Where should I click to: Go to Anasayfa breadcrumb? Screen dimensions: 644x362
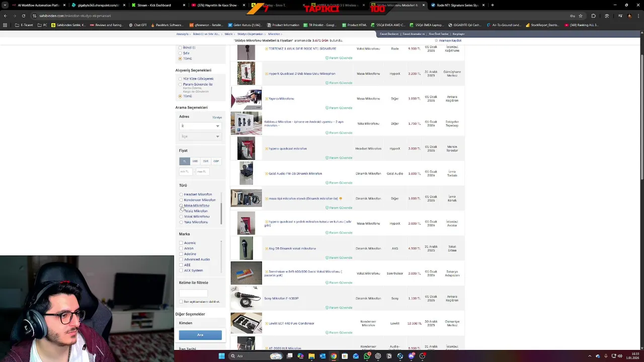pos(182,34)
